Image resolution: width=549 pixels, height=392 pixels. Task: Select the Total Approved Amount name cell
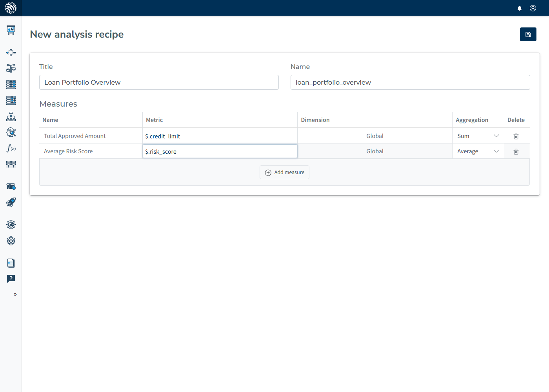coord(91,136)
